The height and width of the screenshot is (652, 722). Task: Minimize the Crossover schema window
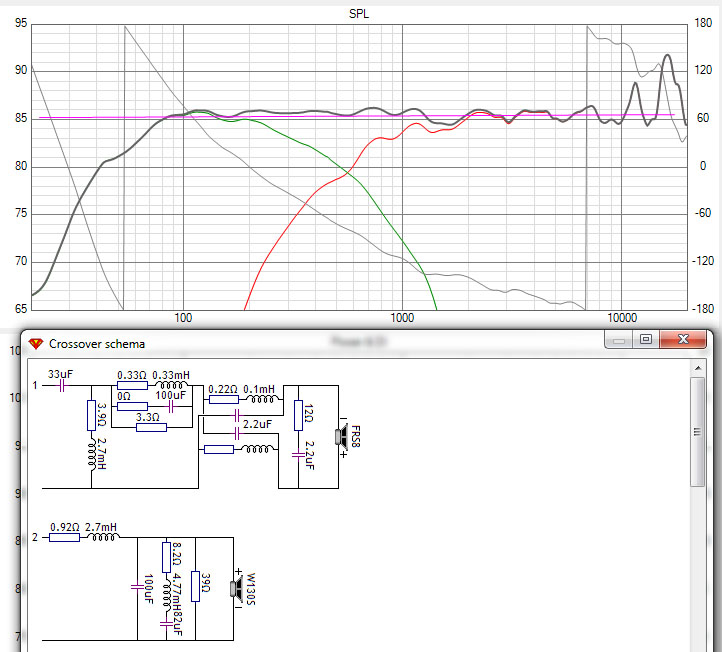click(x=618, y=339)
